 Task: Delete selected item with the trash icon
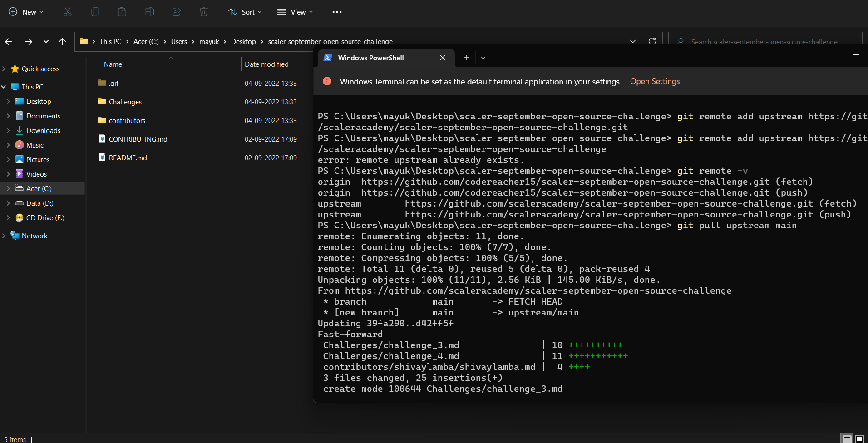[203, 12]
